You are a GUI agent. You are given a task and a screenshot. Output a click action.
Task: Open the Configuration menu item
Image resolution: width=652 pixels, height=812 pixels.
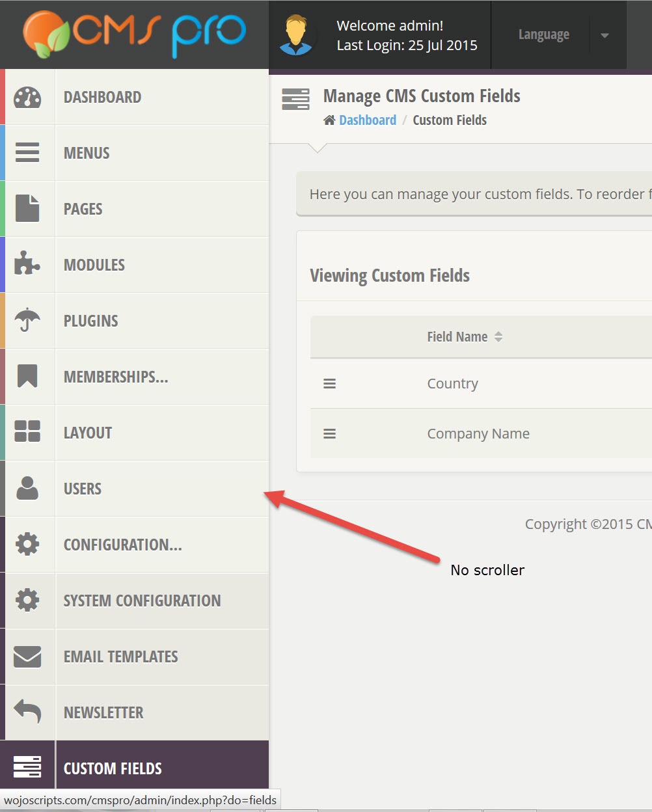(x=122, y=545)
